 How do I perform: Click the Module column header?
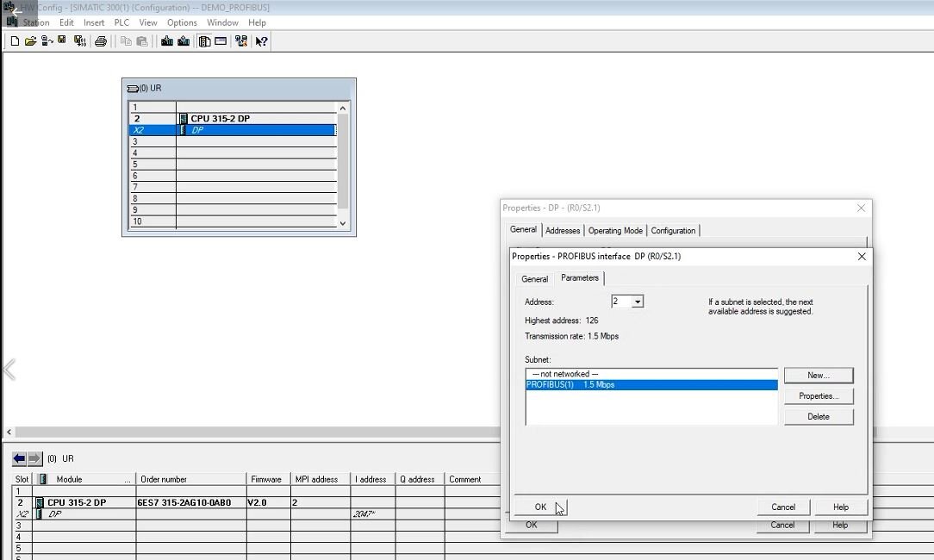(84, 479)
